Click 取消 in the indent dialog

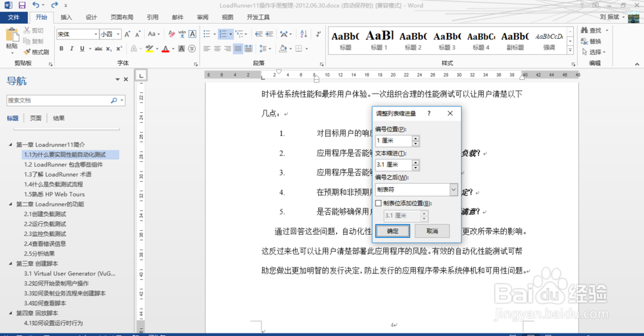[x=432, y=231]
